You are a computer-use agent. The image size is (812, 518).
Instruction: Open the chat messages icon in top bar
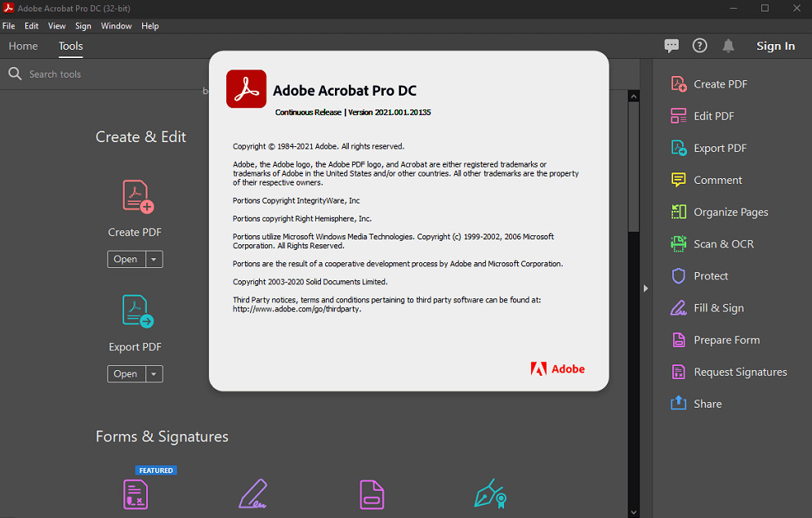671,46
